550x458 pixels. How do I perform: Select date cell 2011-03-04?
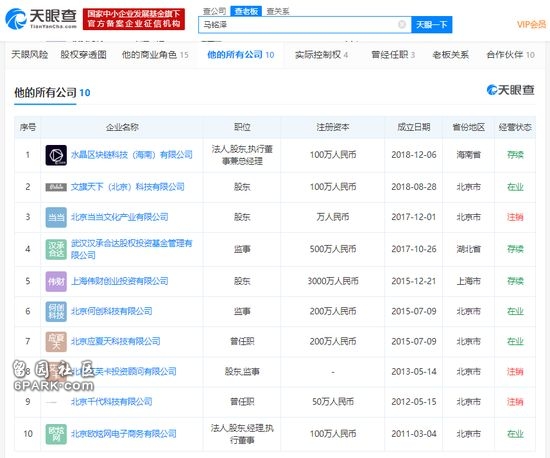[414, 434]
